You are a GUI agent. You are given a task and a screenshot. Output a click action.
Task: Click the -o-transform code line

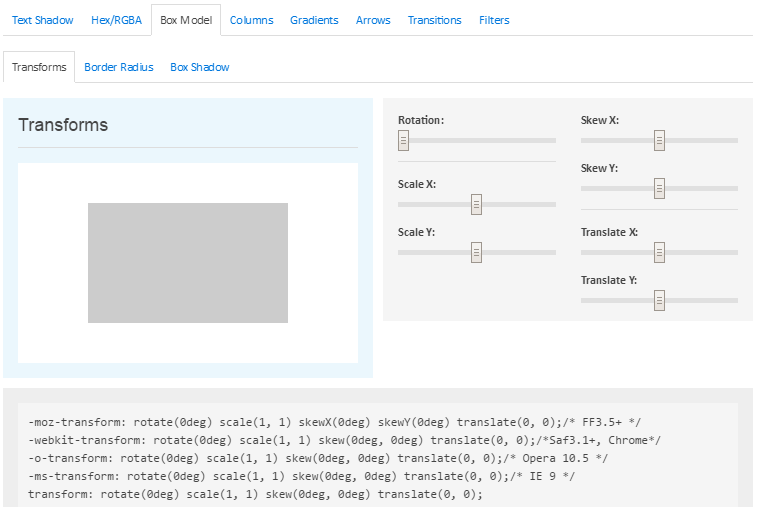tap(318, 458)
